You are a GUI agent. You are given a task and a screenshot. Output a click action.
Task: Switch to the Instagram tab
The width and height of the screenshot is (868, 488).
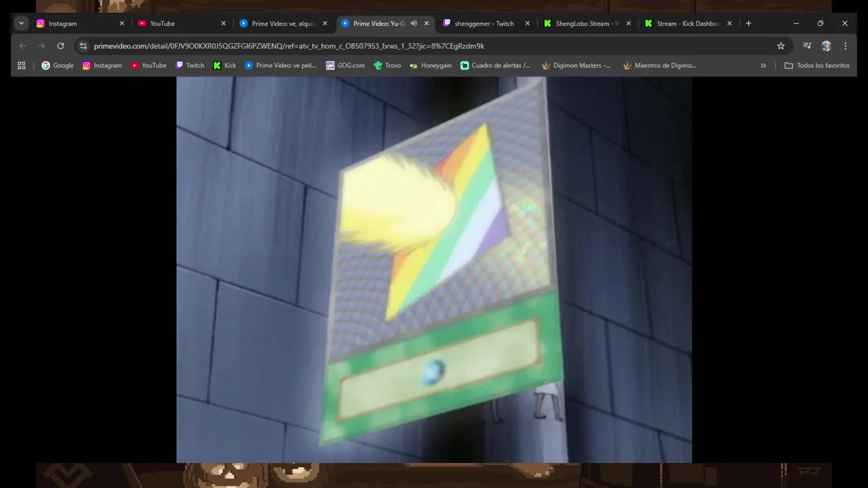(80, 23)
